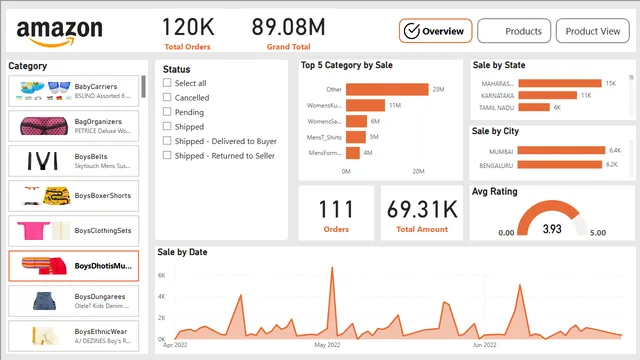Tick the Select all checkbox
This screenshot has height=360, width=640.
(167, 82)
